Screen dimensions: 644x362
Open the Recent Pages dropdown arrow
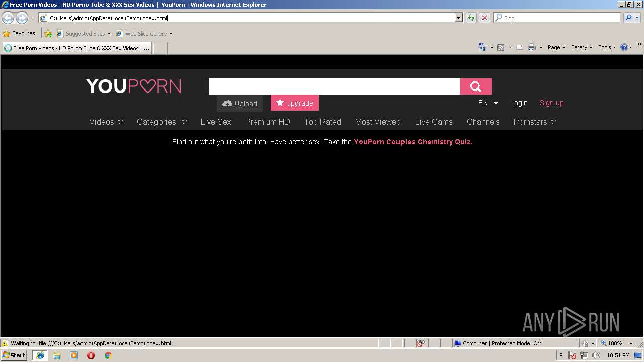pyautogui.click(x=33, y=18)
